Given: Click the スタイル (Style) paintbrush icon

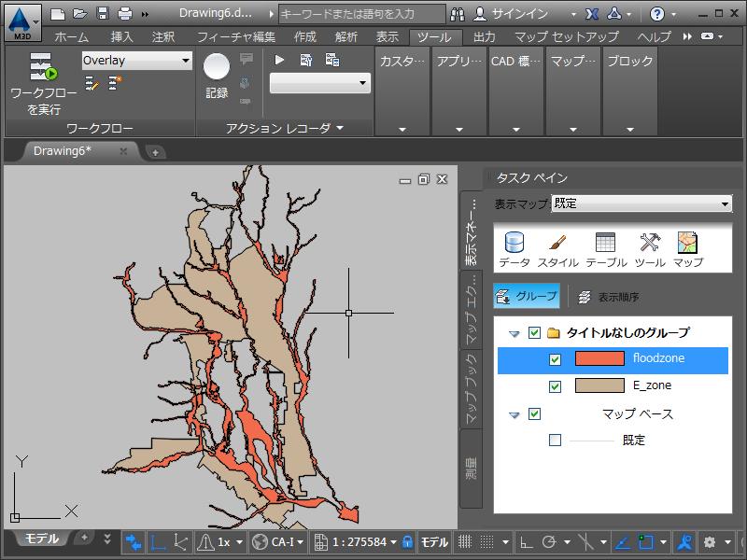Looking at the screenshot, I should point(557,245).
